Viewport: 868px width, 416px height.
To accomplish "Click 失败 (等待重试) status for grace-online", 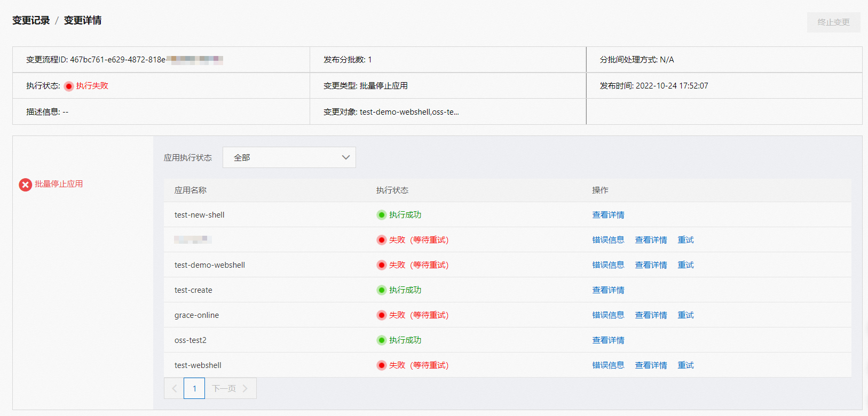I will click(x=419, y=315).
